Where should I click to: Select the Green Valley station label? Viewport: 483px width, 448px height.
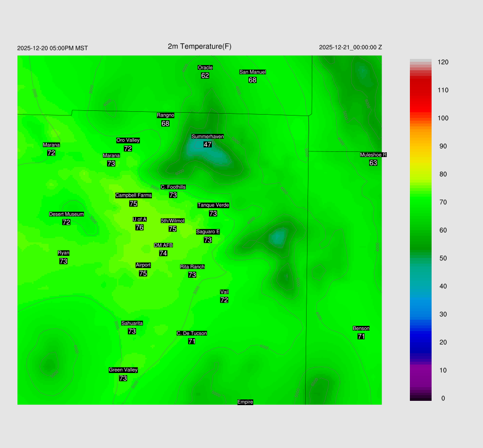(x=123, y=370)
